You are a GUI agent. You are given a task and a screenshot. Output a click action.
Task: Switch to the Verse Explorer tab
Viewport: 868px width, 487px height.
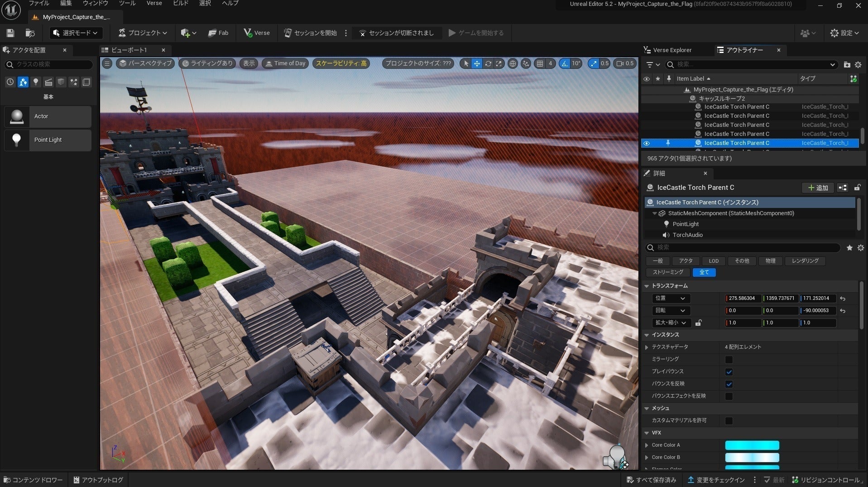point(671,50)
